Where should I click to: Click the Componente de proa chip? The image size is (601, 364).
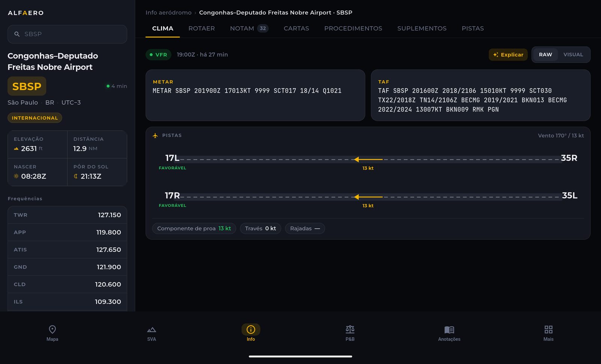pyautogui.click(x=194, y=228)
